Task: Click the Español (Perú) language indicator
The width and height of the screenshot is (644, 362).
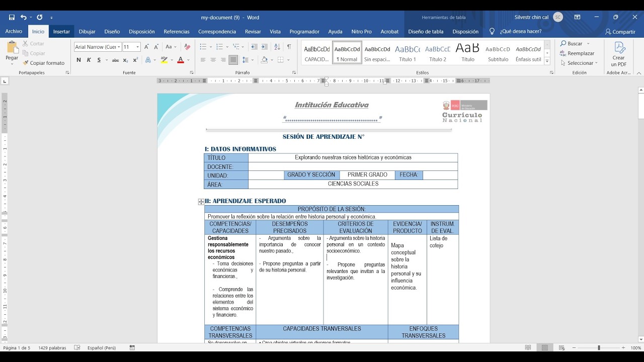Action: (102, 347)
